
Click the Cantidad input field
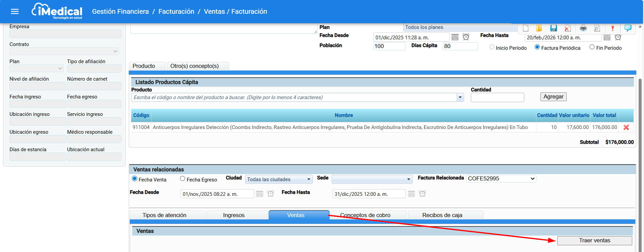pyautogui.click(x=497, y=97)
